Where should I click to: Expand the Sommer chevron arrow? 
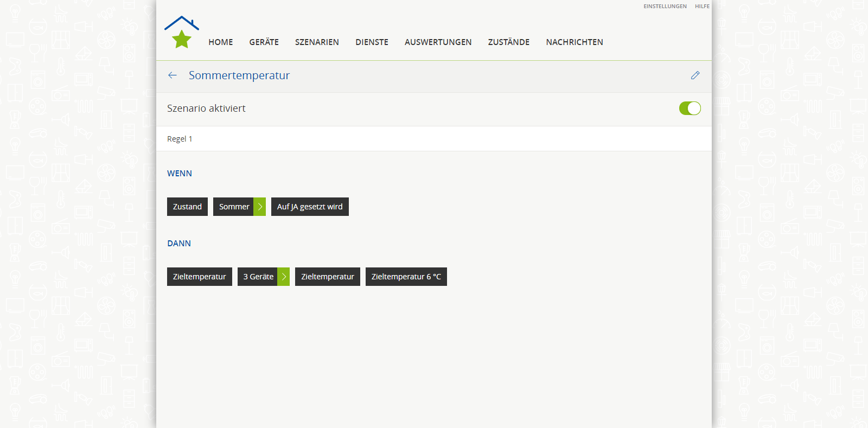click(260, 207)
